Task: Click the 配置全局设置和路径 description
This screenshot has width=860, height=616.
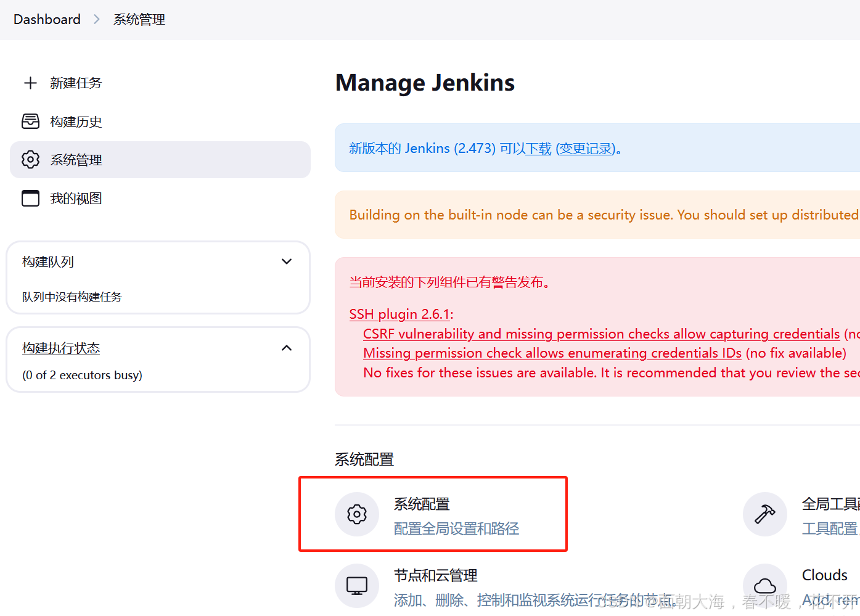Action: 457,528
